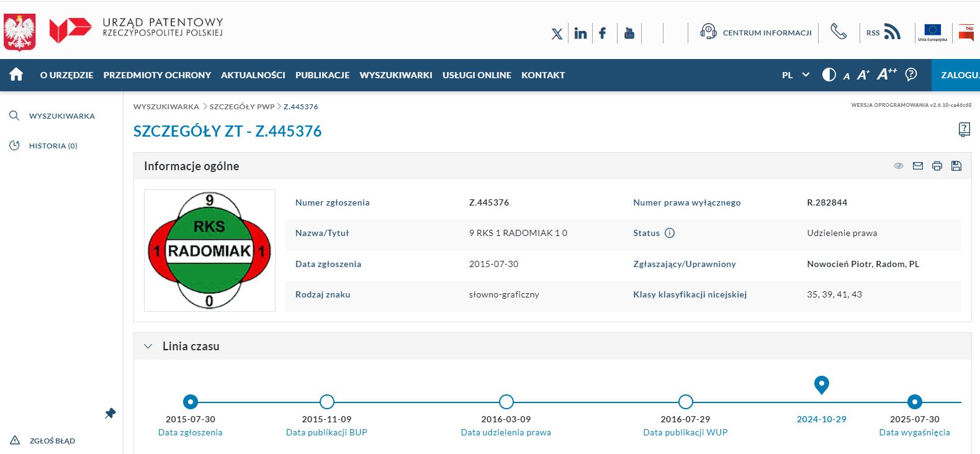
Task: Toggle high contrast mode
Action: pyautogui.click(x=829, y=75)
